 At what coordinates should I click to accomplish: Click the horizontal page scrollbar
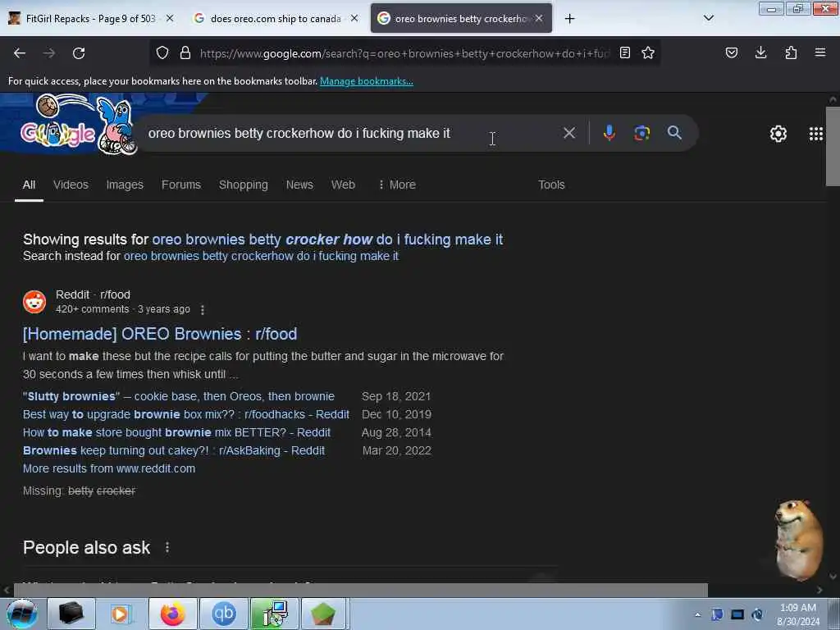click(361, 590)
